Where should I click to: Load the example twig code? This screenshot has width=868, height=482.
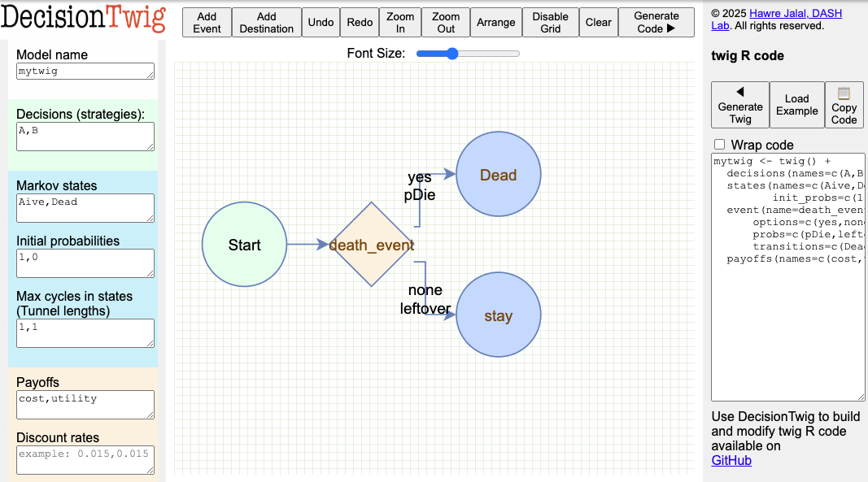(796, 105)
